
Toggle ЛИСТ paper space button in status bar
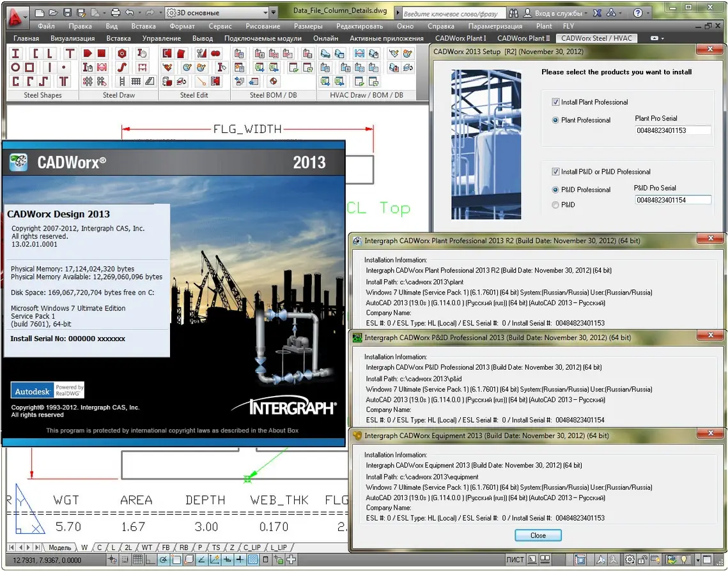[515, 560]
